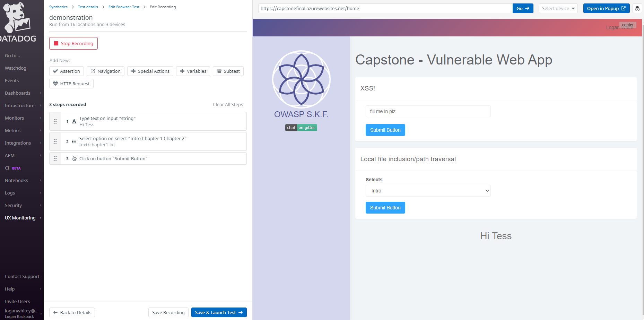The image size is (644, 320).
Task: Expand the Notebooks sidebar menu
Action: [x=21, y=180]
